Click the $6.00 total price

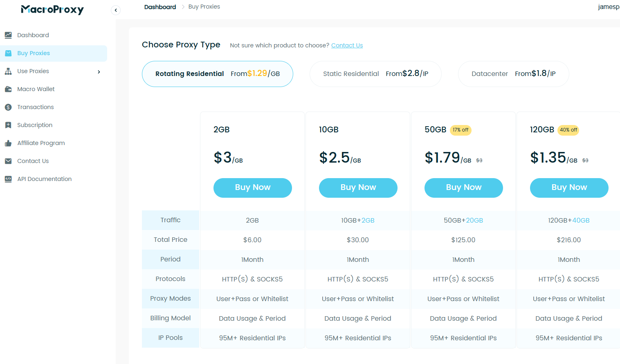252,240
